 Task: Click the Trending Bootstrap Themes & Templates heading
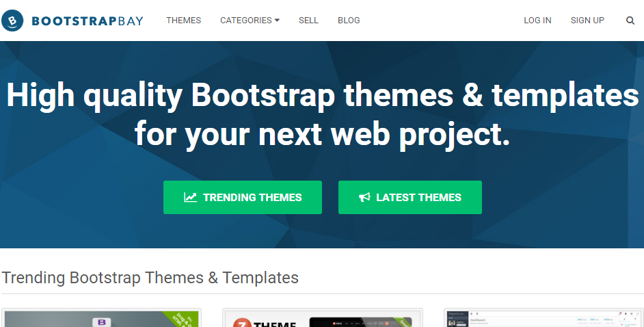[150, 278]
